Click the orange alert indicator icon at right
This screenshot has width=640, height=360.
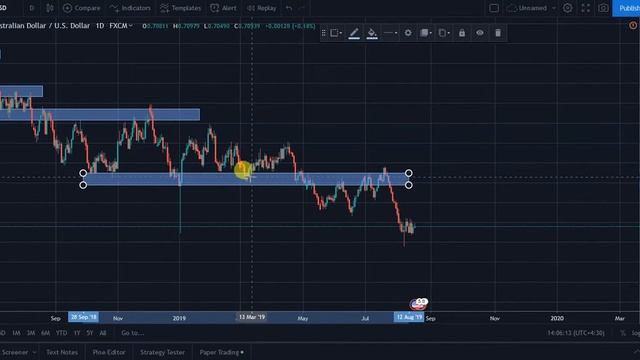(633, 25)
